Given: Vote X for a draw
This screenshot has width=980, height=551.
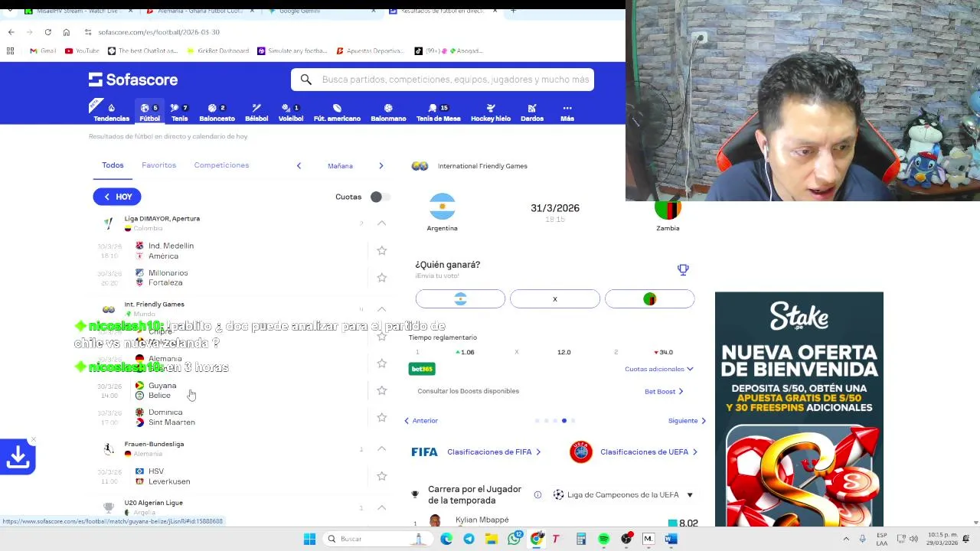Looking at the screenshot, I should pos(555,299).
